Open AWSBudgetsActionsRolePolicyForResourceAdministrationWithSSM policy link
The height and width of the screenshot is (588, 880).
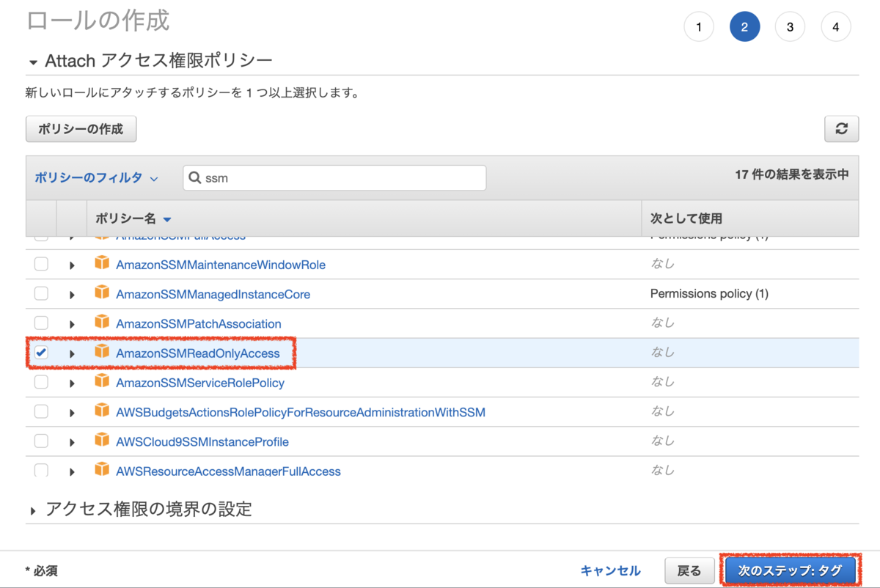click(301, 412)
